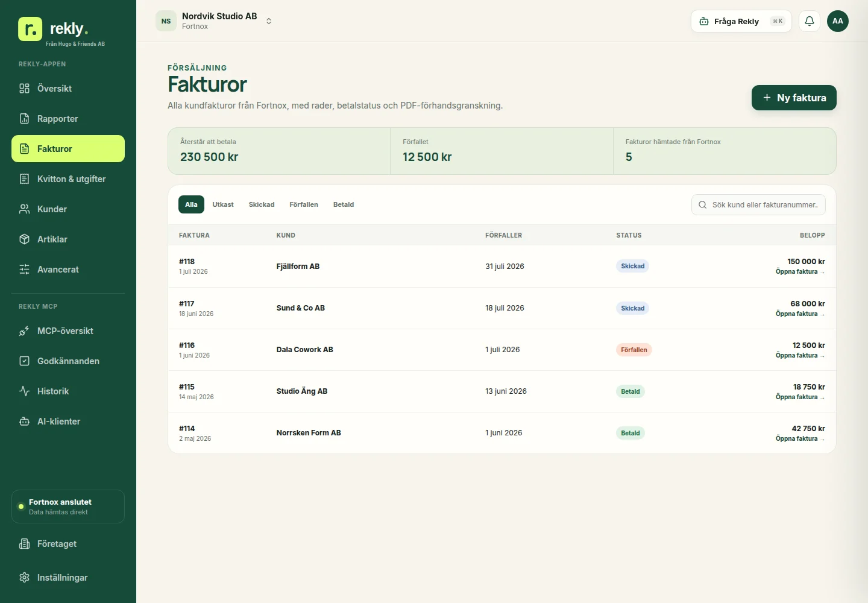Image resolution: width=868 pixels, height=603 pixels.
Task: Select Historik text in sidebar menu
Action: [53, 391]
